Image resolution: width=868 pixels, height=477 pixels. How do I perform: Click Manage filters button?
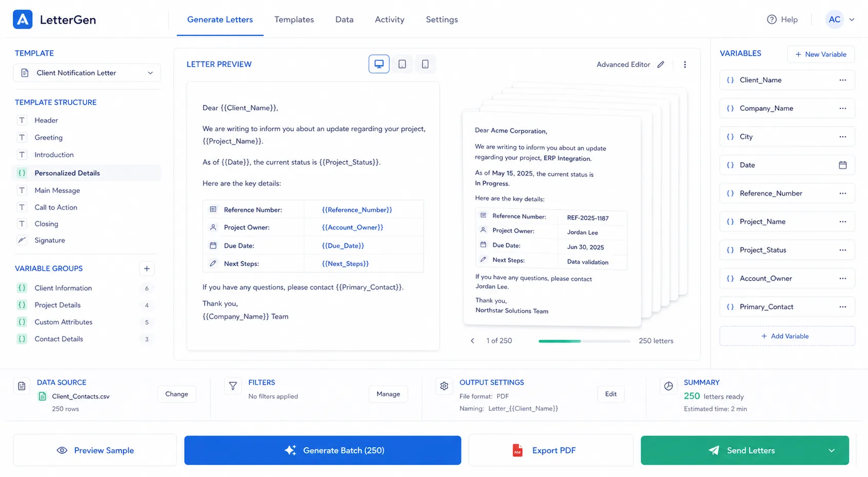(x=388, y=394)
